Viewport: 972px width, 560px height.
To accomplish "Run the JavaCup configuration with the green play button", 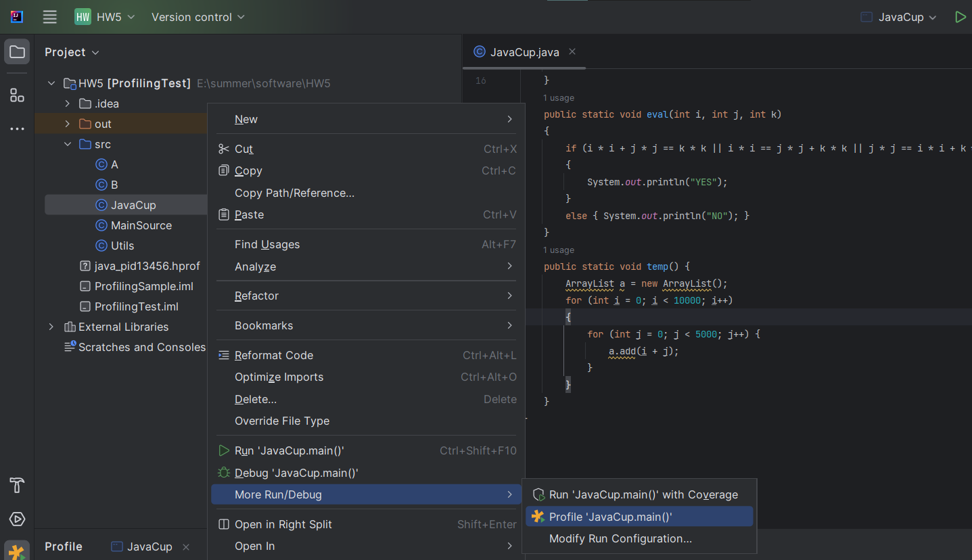I will pos(961,16).
